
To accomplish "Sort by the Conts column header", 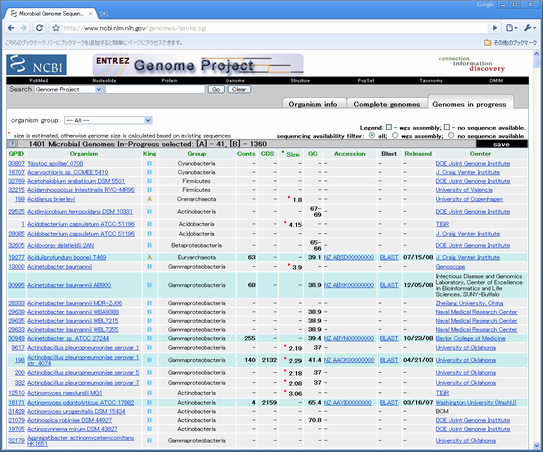I will [x=246, y=153].
